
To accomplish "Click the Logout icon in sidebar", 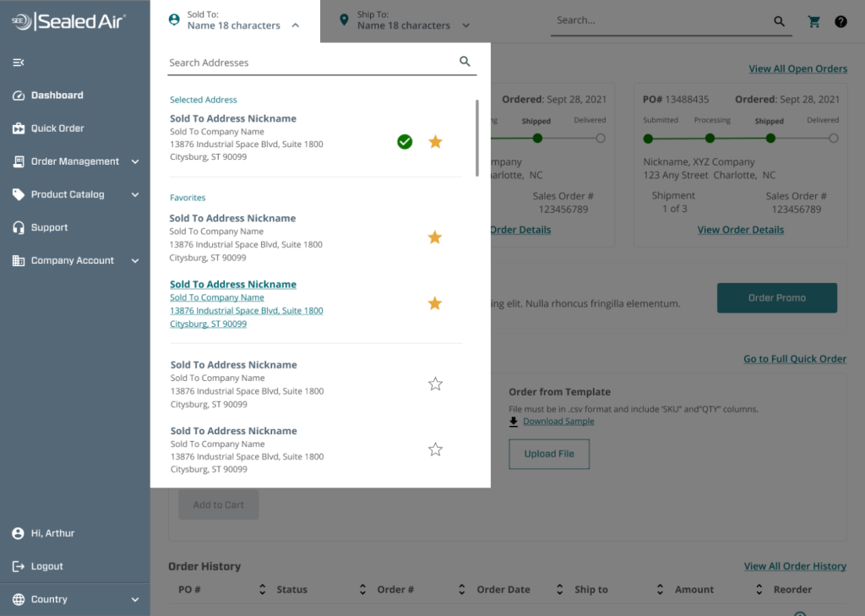I will (x=19, y=566).
